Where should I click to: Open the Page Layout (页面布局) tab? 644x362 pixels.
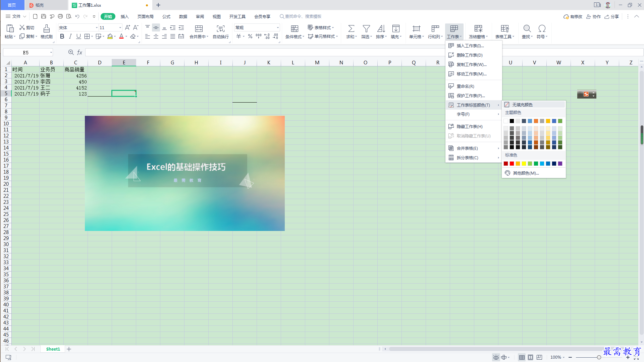pos(145,16)
